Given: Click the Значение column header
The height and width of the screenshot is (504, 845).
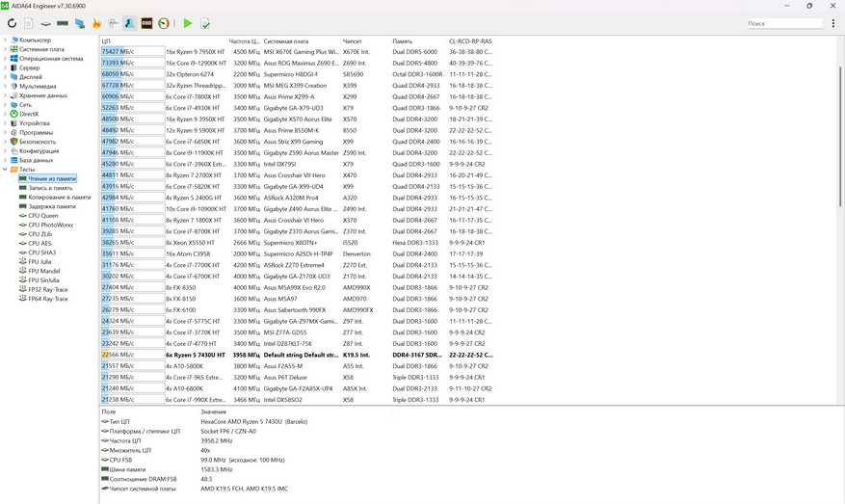Looking at the screenshot, I should pos(295,411).
